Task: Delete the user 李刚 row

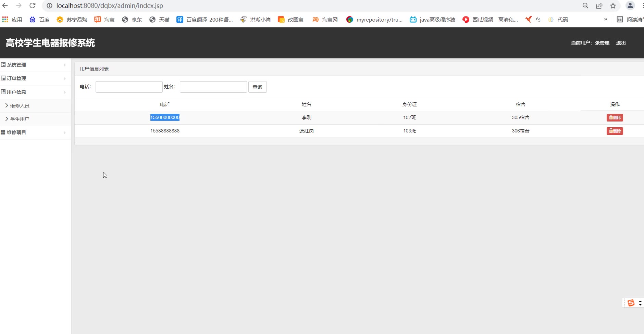Action: [x=615, y=118]
